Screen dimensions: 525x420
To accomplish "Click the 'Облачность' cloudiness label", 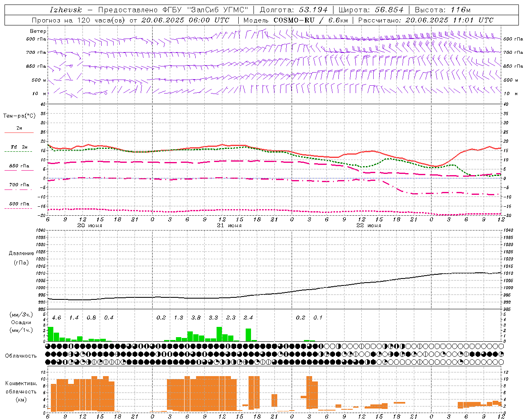I will [21, 356].
